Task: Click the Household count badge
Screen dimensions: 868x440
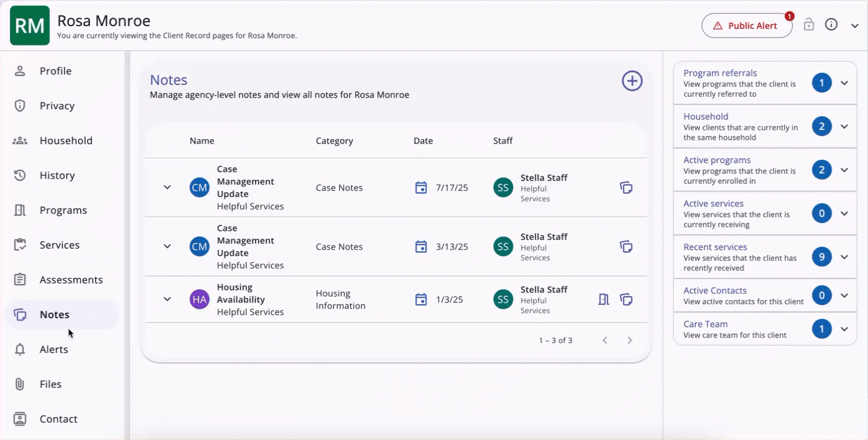Action: tap(821, 126)
